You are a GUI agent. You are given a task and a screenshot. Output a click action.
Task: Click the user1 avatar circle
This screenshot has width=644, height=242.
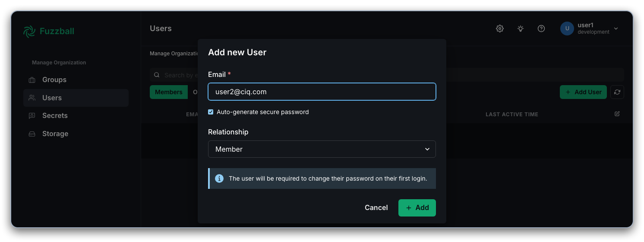pos(567,29)
